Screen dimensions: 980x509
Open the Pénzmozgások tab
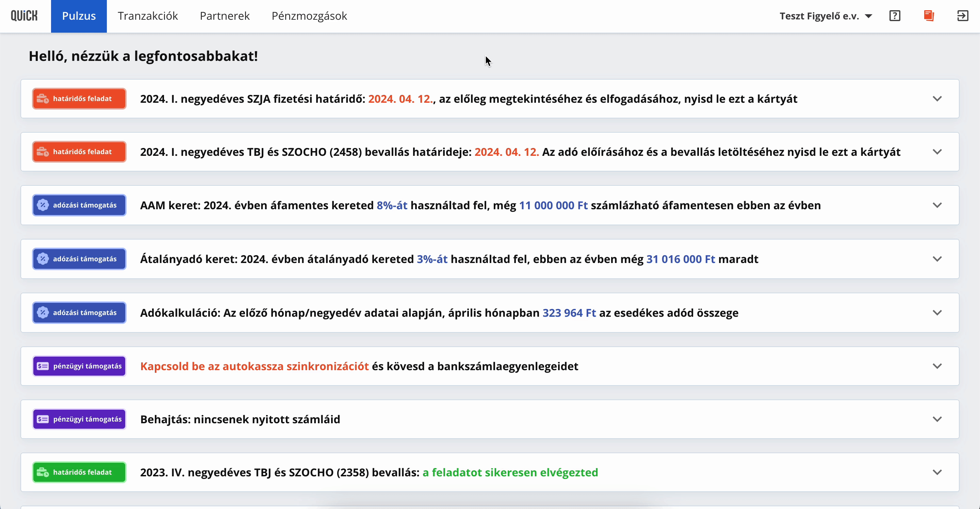tap(309, 16)
